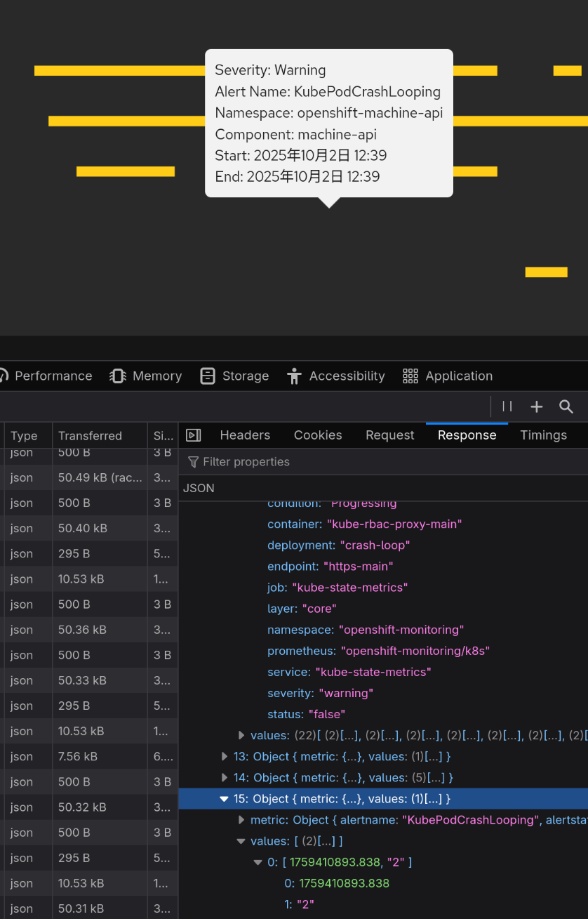This screenshot has height=919, width=588.
Task: Open the Cookies tab
Action: (x=318, y=435)
